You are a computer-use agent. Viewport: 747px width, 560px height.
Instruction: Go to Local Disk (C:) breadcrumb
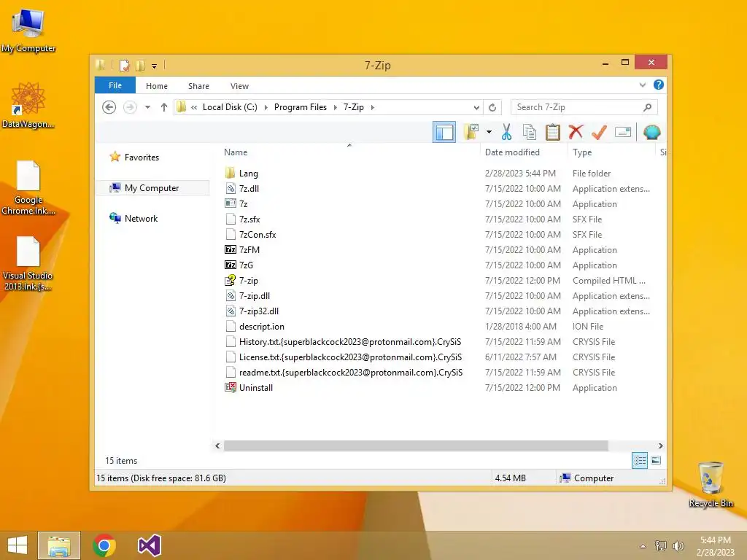click(230, 107)
